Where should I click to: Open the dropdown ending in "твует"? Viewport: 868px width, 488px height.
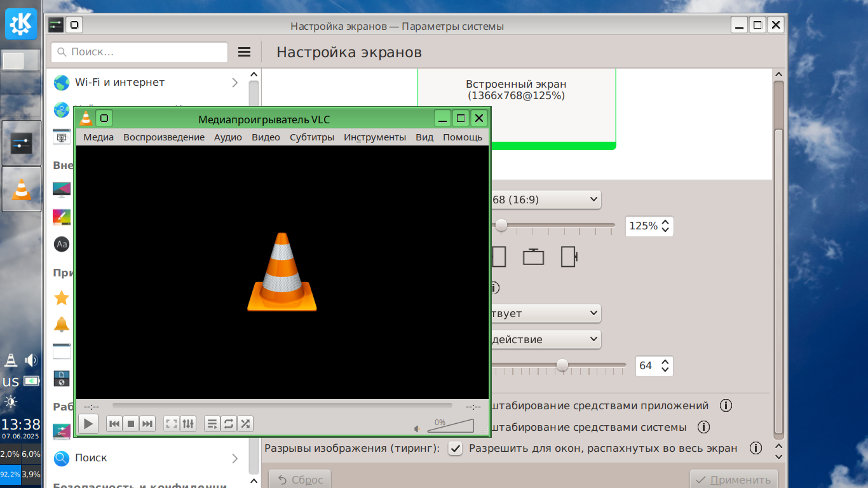[545, 313]
